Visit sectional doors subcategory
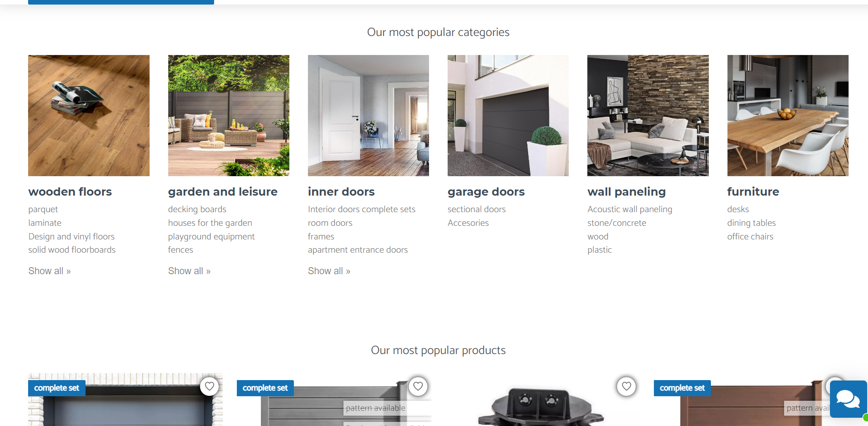The image size is (868, 426). (x=477, y=209)
